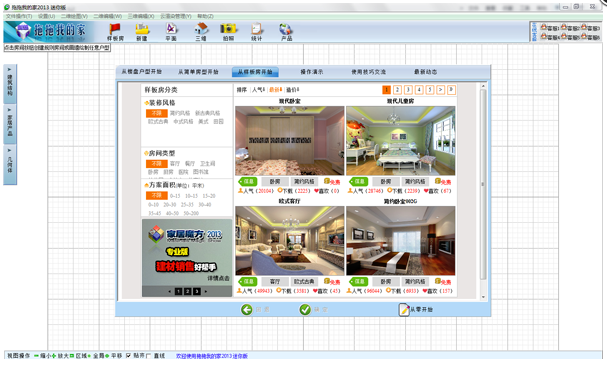Expand the 建筑结构 left side panel
Image resolution: width=607 pixels, height=368 pixels.
click(x=10, y=84)
